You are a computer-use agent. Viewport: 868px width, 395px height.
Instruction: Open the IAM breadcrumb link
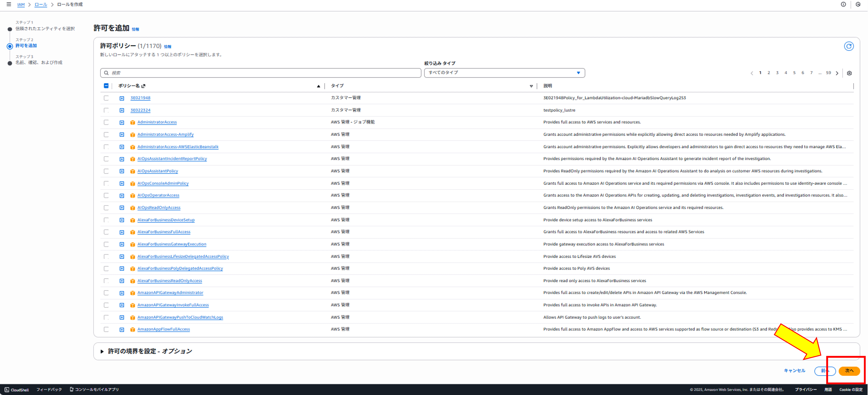[x=21, y=4]
